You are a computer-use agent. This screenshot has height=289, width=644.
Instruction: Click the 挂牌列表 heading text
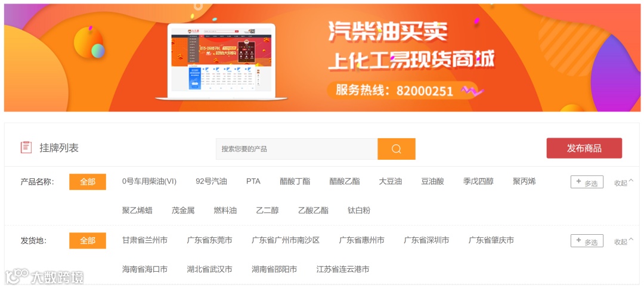(x=58, y=148)
